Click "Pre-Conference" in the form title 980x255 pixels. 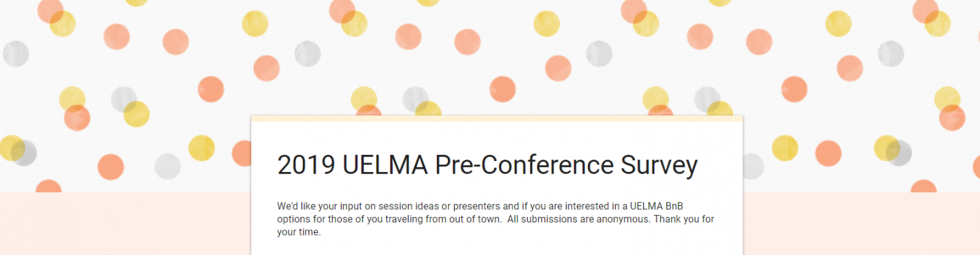[x=524, y=166]
